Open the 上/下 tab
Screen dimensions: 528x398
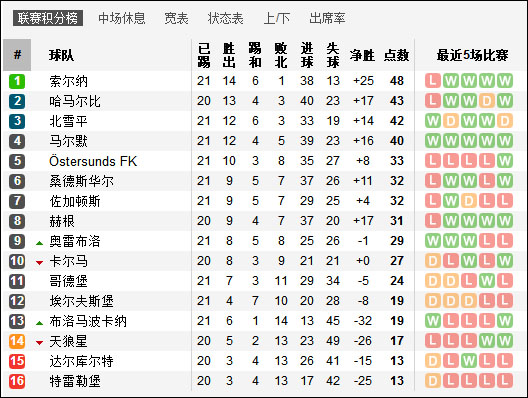coord(276,18)
